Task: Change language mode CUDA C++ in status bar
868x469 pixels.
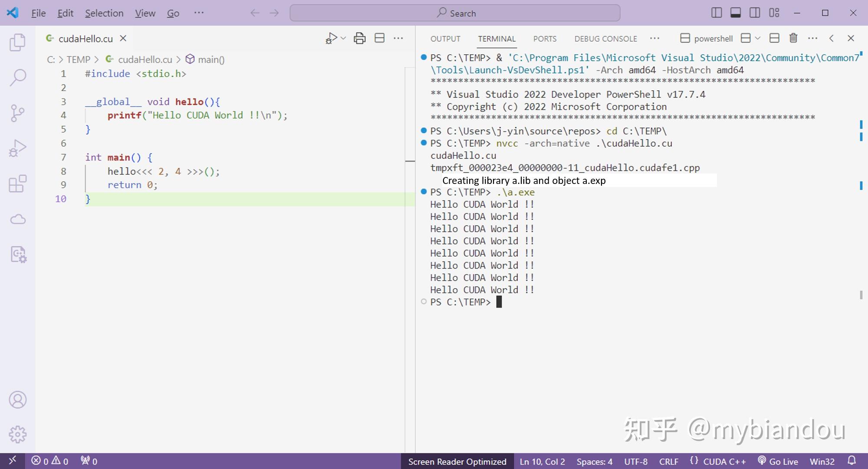Action: 724,462
